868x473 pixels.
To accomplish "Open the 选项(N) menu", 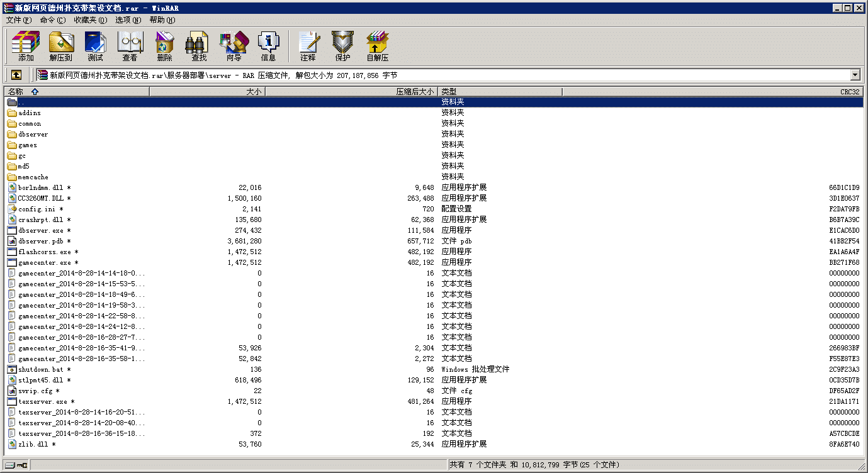I will pyautogui.click(x=128, y=20).
